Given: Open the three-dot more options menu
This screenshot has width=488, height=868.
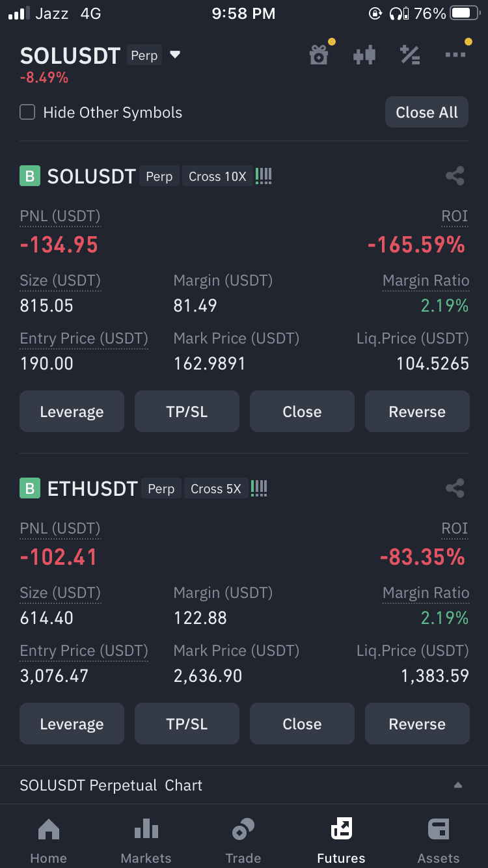Looking at the screenshot, I should coord(455,55).
